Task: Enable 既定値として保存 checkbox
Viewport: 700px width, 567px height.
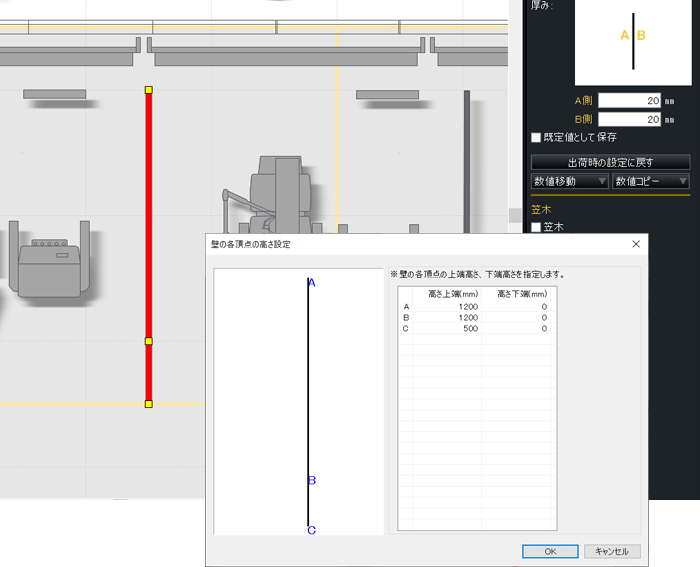Action: [537, 137]
